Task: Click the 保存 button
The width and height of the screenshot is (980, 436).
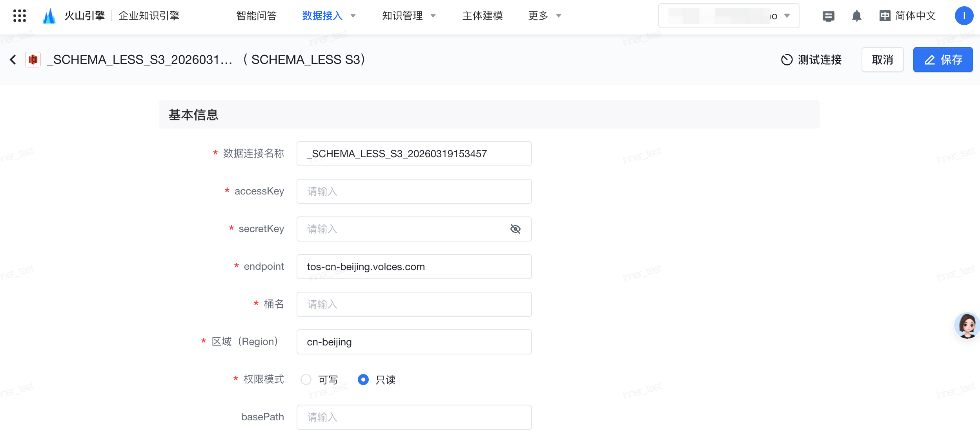Action: coord(942,60)
